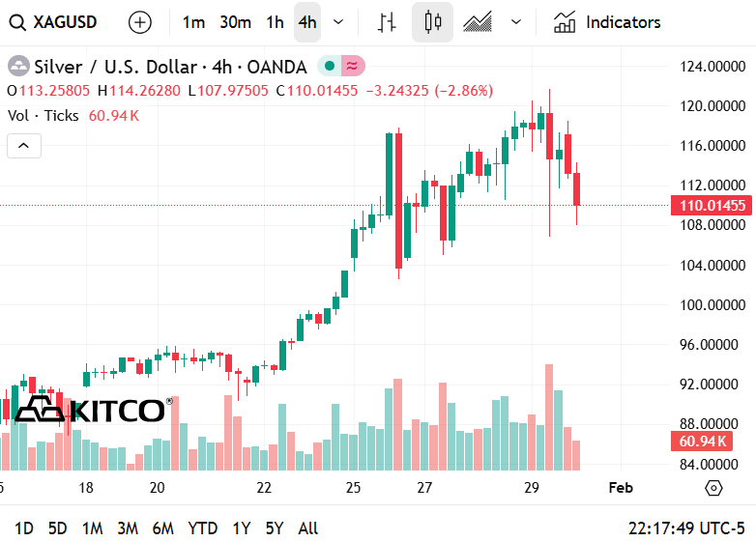Image resolution: width=756 pixels, height=542 pixels.
Task: Collapse the indicator legend chevron
Action: pyautogui.click(x=24, y=146)
